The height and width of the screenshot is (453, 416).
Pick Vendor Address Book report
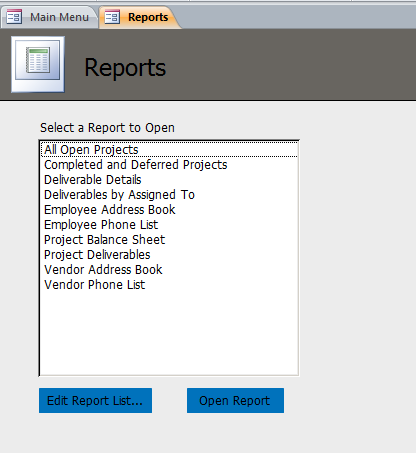[169, 270]
